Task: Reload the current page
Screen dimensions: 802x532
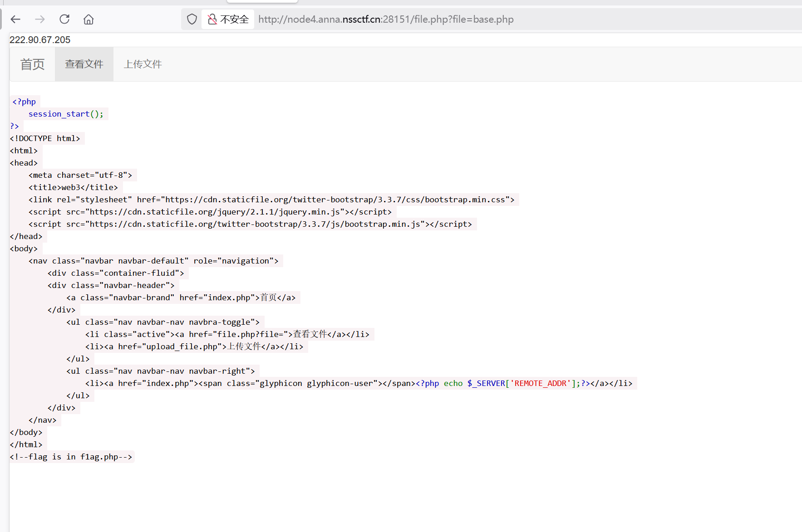Action: pos(64,19)
